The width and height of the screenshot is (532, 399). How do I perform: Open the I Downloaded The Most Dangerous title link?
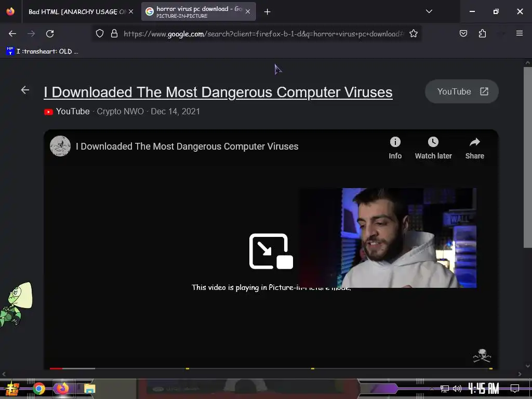[x=218, y=92]
